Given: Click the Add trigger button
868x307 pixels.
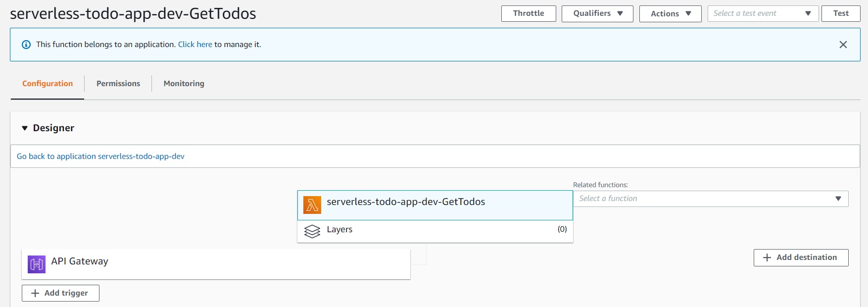Looking at the screenshot, I should [60, 293].
